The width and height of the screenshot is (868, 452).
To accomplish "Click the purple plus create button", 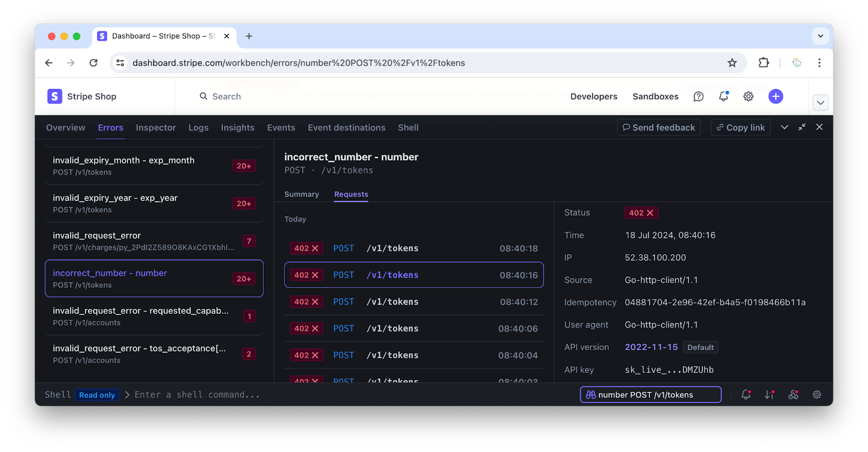I will click(x=775, y=96).
